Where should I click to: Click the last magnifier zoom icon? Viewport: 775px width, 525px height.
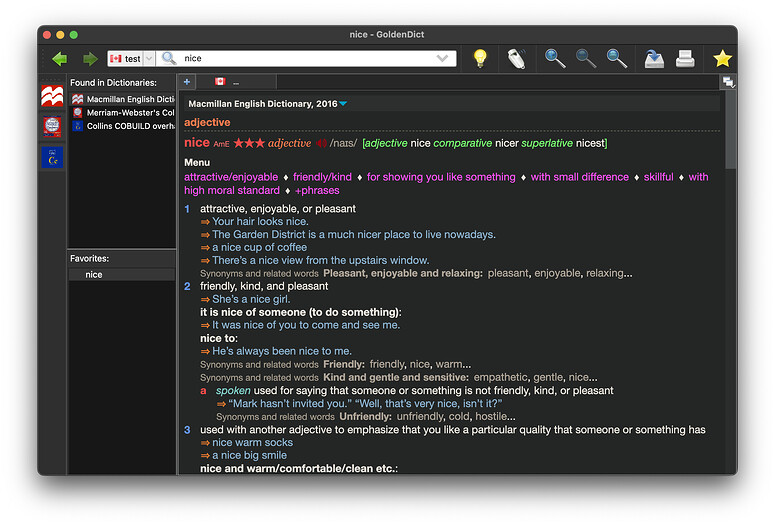(x=617, y=59)
